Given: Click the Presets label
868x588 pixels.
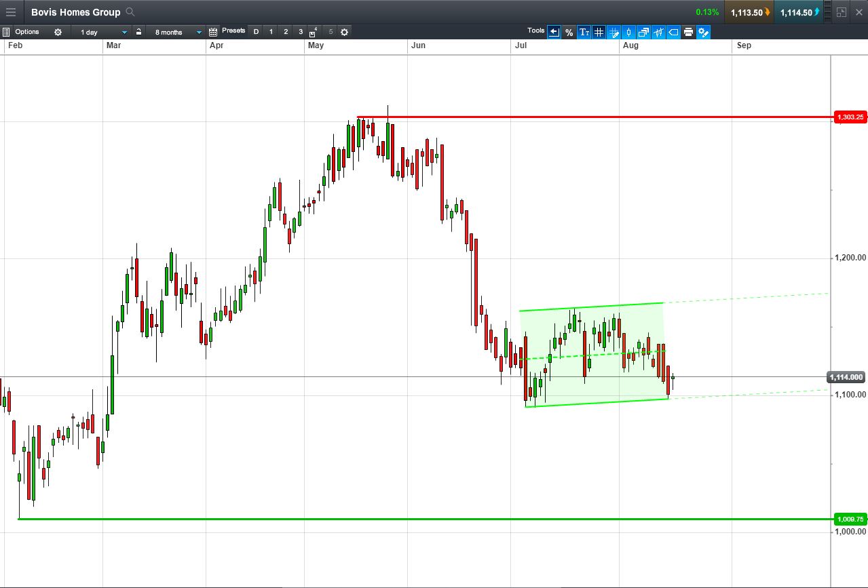Looking at the screenshot, I should [233, 31].
